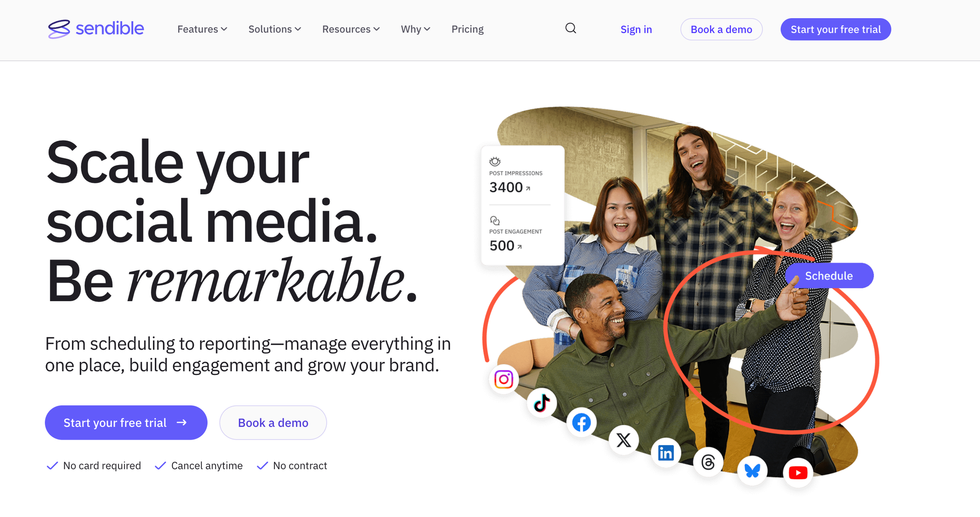Click the YouTube icon
This screenshot has height=517, width=980.
(x=798, y=473)
